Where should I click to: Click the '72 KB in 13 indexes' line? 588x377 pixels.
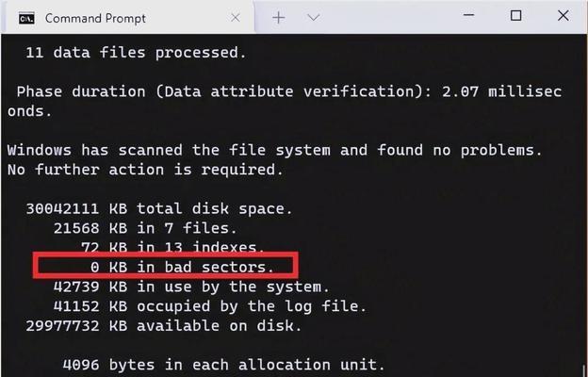(x=172, y=247)
